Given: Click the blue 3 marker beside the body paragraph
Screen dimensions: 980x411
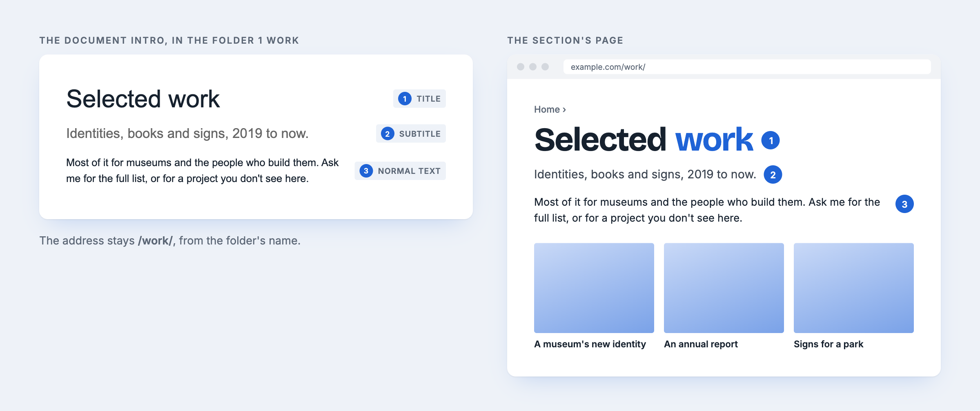Looking at the screenshot, I should [x=904, y=204].
